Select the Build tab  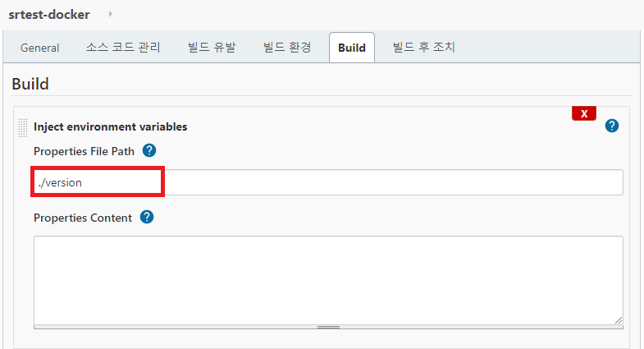click(352, 48)
